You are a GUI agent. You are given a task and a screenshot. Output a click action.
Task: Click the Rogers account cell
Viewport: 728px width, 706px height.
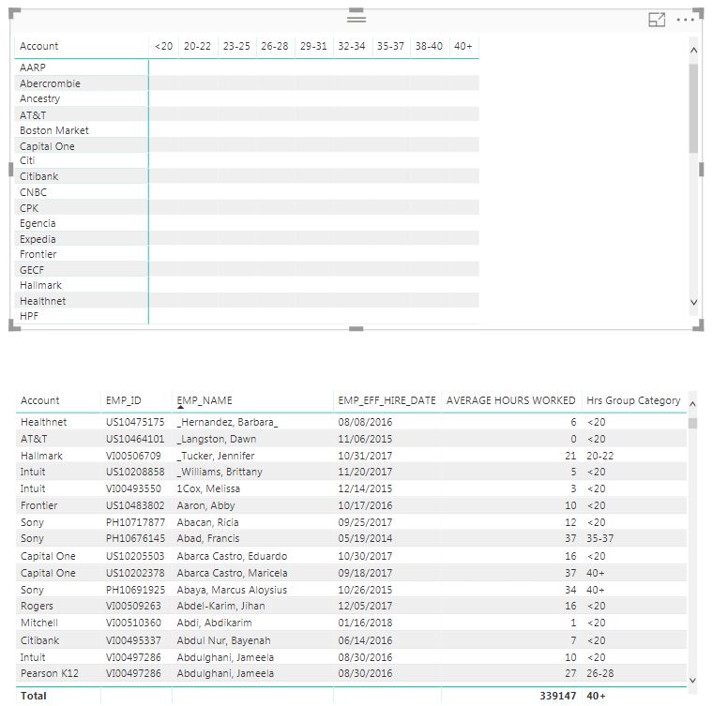pyautogui.click(x=37, y=606)
